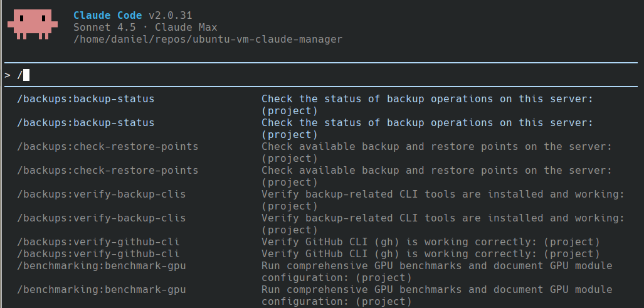Choose the second /backups:check-restore-points entry
The image size is (644, 308).
pos(108,171)
